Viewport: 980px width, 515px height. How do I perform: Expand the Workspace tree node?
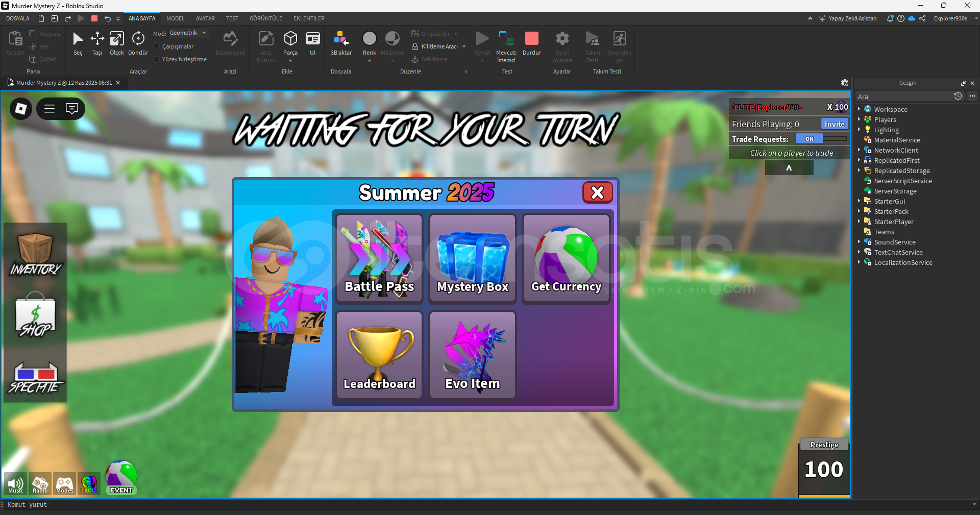coord(859,109)
